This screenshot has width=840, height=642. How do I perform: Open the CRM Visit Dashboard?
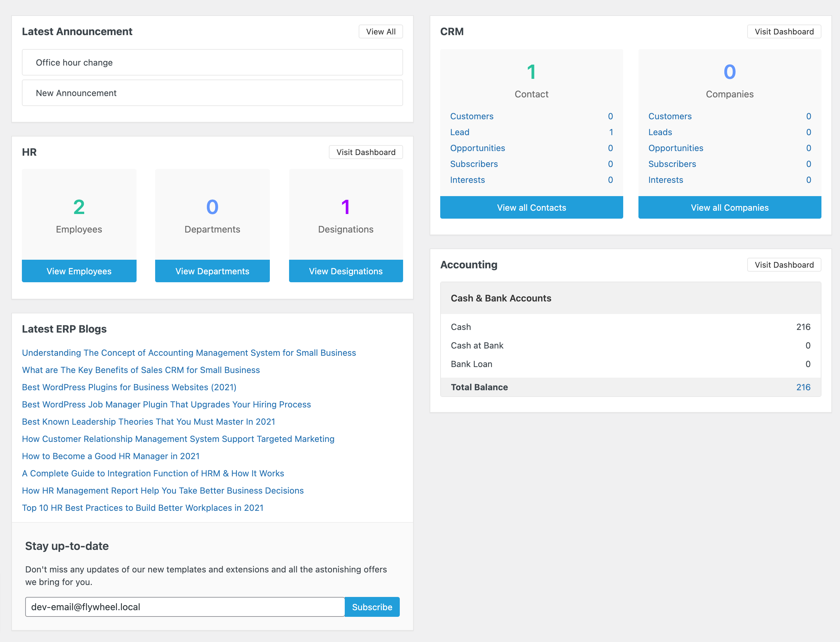click(x=784, y=32)
